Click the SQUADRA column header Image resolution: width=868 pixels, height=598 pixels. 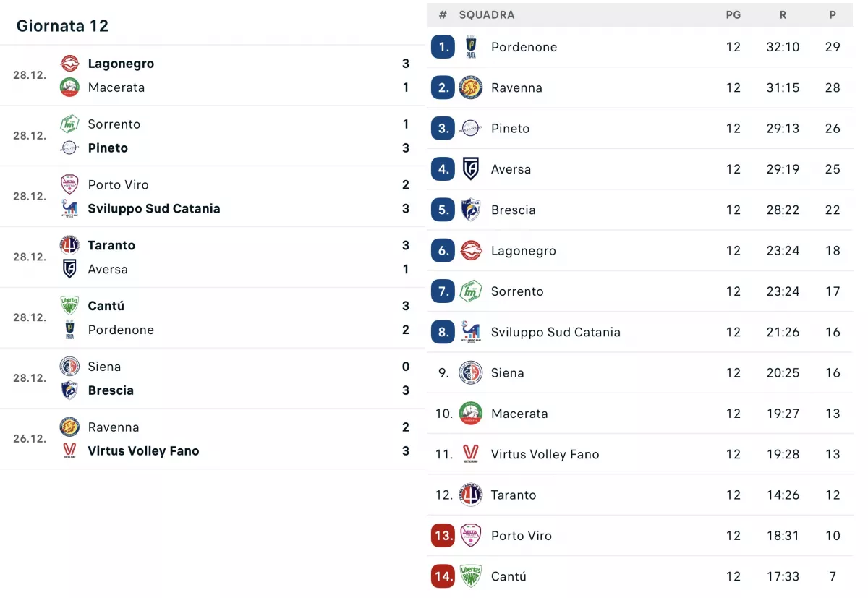487,14
